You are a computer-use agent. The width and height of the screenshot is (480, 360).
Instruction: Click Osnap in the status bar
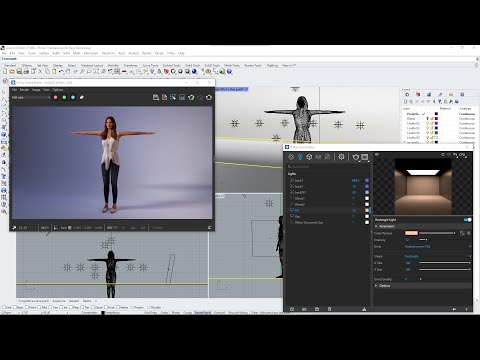click(x=188, y=313)
